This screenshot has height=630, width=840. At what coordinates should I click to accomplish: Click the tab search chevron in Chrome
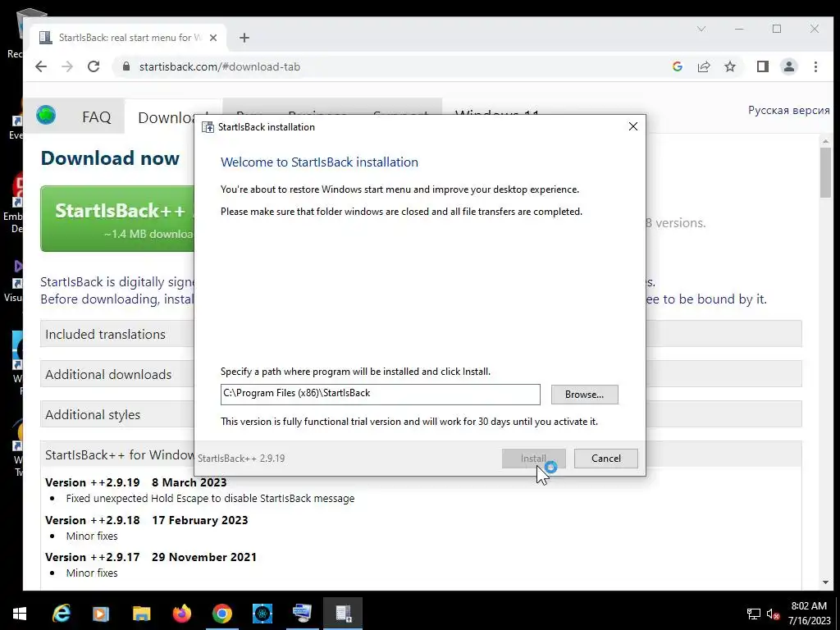(701, 29)
